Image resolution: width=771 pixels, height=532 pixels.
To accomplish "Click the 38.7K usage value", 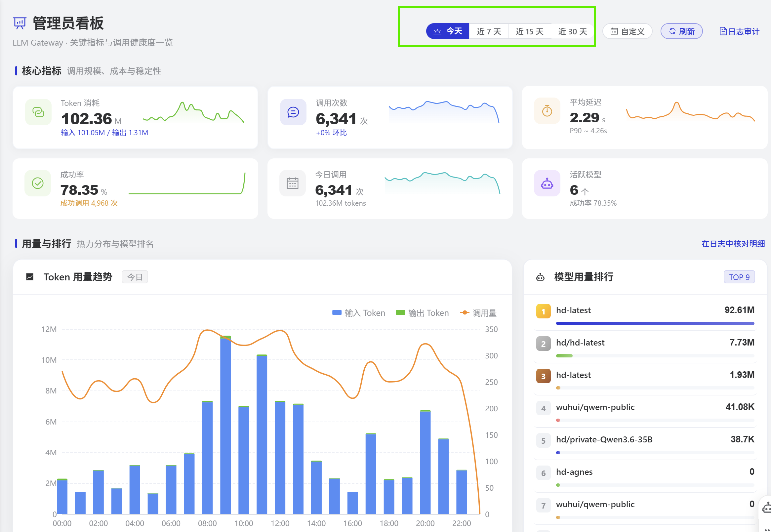I will pos(742,439).
